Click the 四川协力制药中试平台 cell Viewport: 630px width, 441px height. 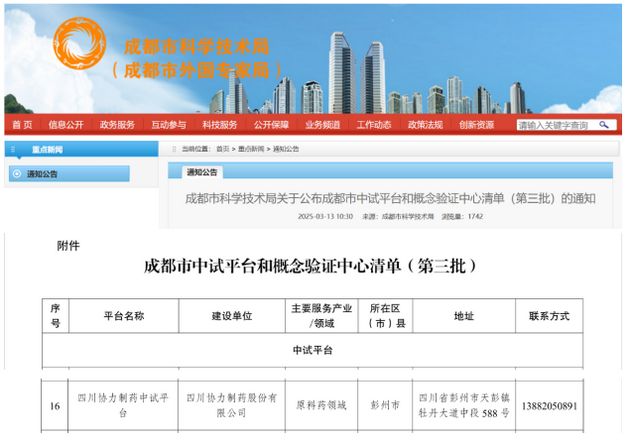pos(123,406)
